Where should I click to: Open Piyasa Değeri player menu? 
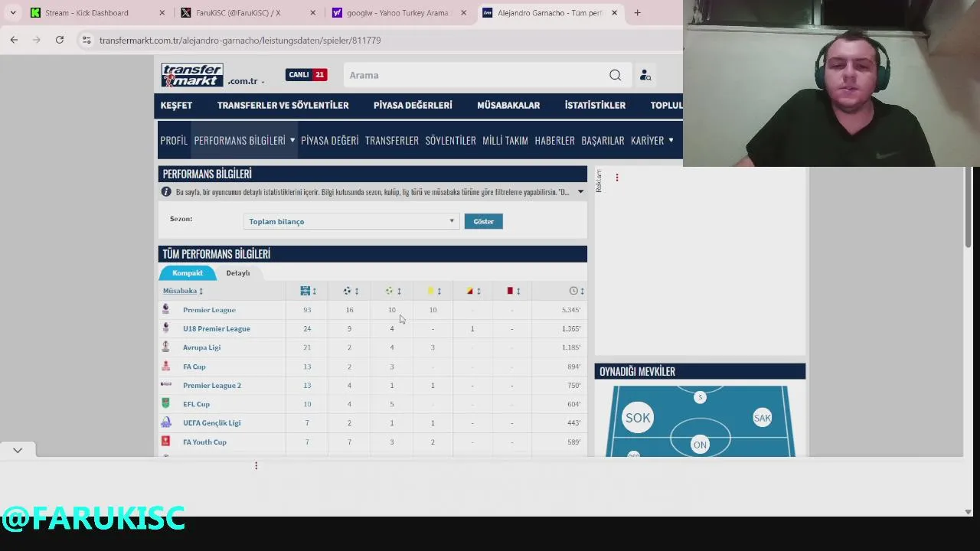click(329, 140)
